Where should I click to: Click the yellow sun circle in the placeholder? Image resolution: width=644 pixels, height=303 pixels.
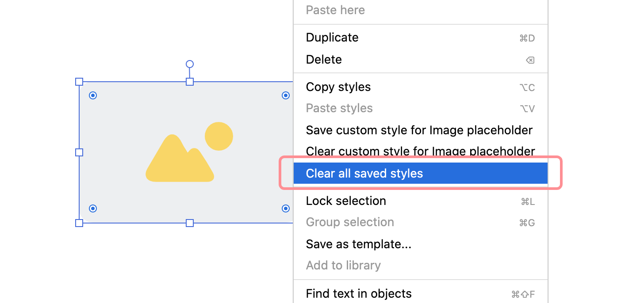pyautogui.click(x=218, y=136)
